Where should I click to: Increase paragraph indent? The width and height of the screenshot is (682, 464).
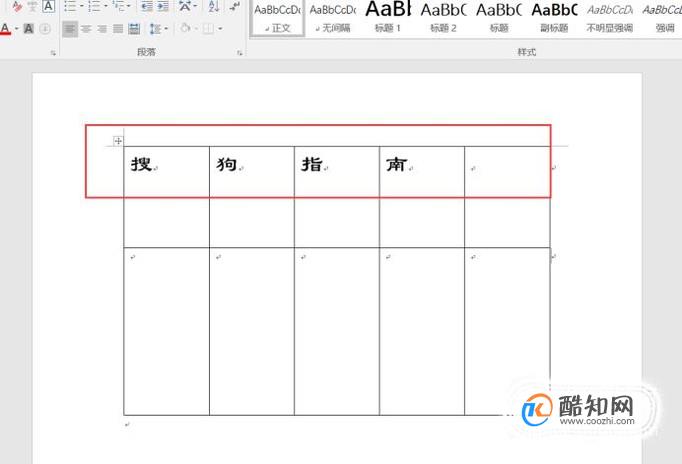[x=163, y=6]
